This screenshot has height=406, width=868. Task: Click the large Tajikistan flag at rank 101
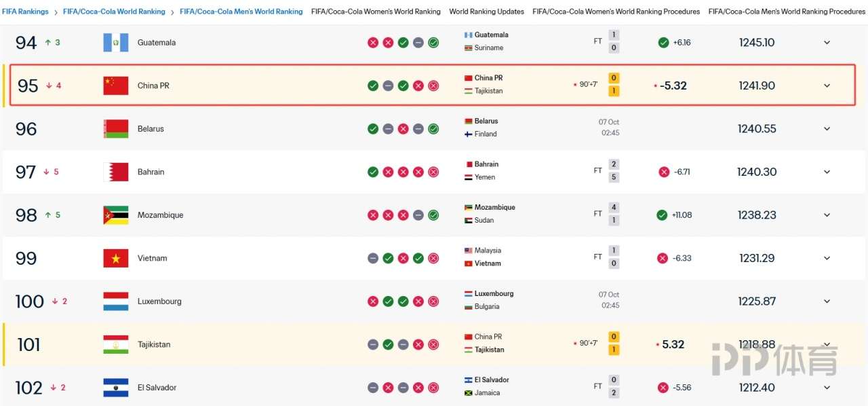coord(115,344)
